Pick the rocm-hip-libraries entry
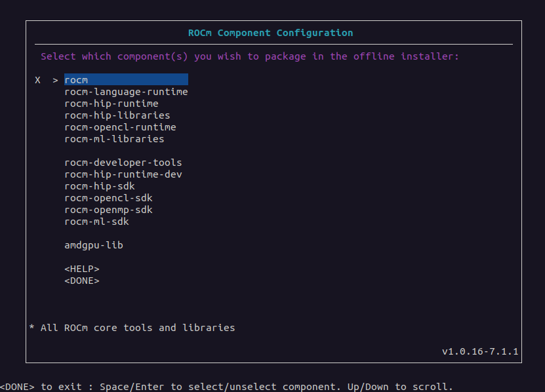Viewport: 545px width, 392px height. [x=117, y=115]
